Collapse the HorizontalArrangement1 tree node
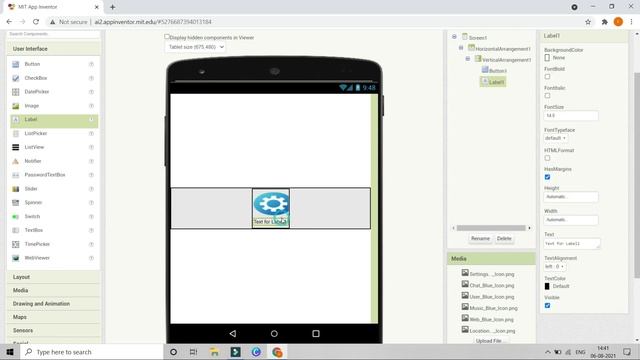 [461, 48]
